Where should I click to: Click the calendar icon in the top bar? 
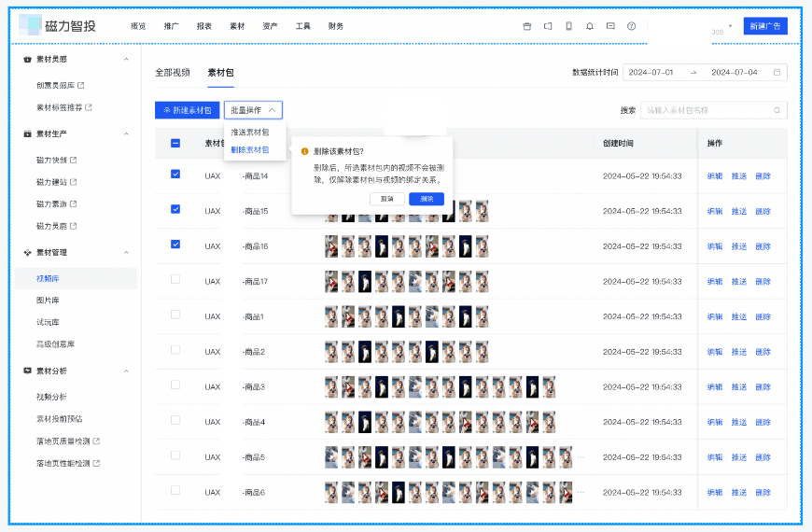coord(526,26)
